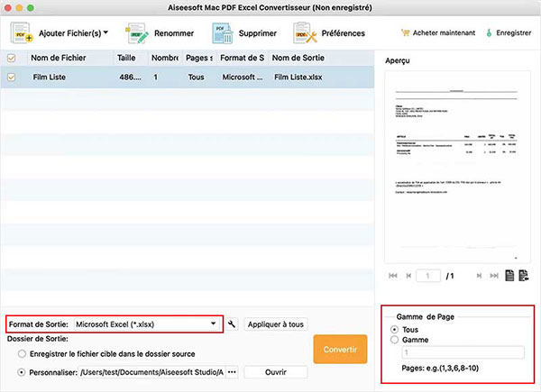Image resolution: width=541 pixels, height=392 pixels.
Task: Click the Gamme page range input field
Action: pos(463,352)
